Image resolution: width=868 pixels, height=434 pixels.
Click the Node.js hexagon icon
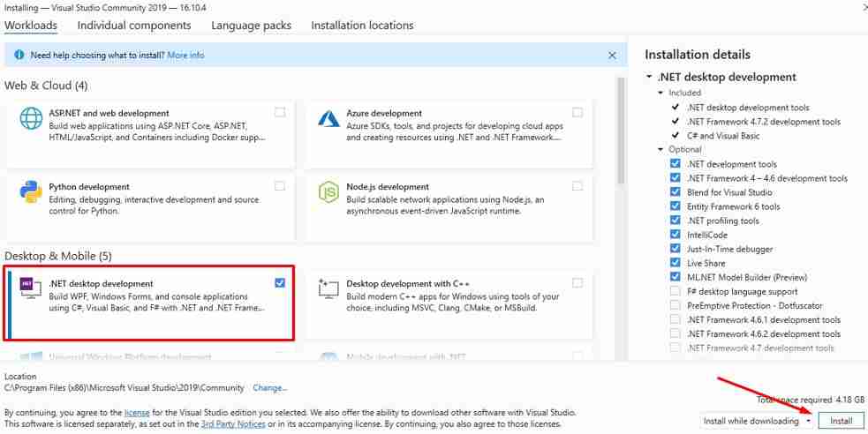click(328, 191)
